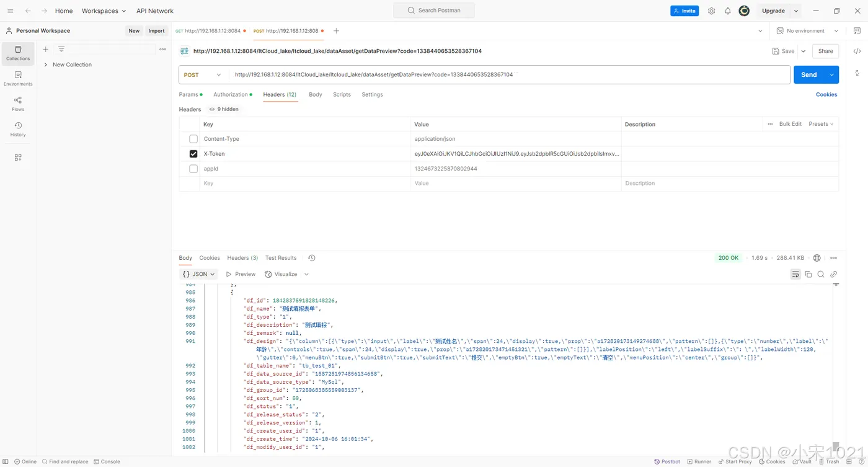Image resolution: width=868 pixels, height=467 pixels.
Task: Search within the response body
Action: pos(821,274)
